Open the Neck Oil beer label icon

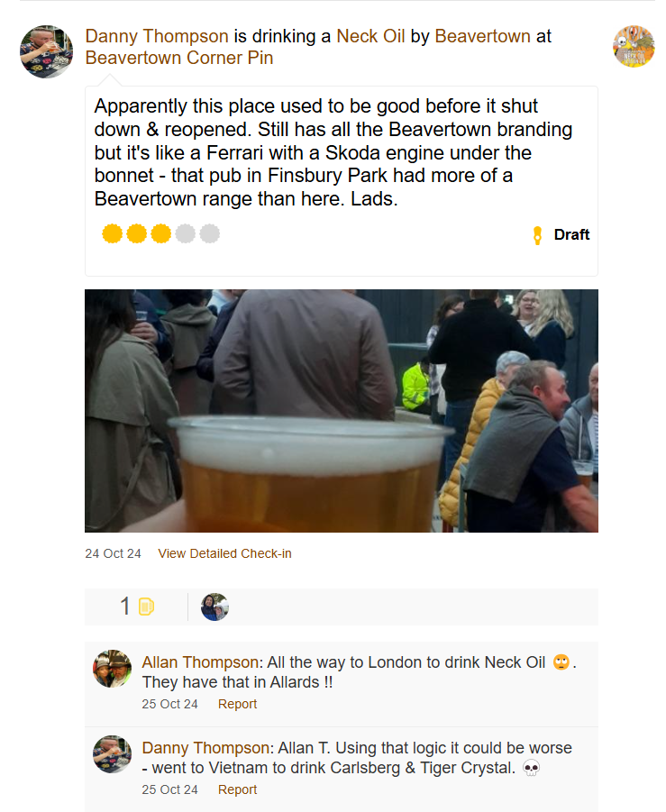(634, 46)
